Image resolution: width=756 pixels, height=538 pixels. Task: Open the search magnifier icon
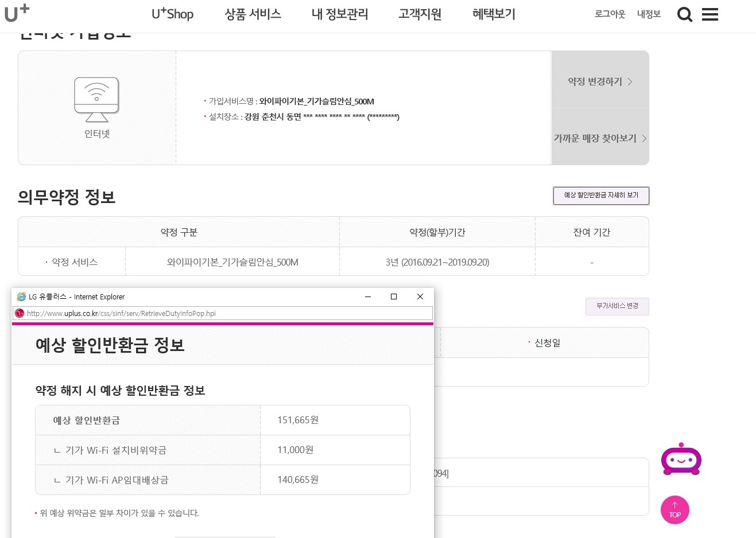point(684,14)
